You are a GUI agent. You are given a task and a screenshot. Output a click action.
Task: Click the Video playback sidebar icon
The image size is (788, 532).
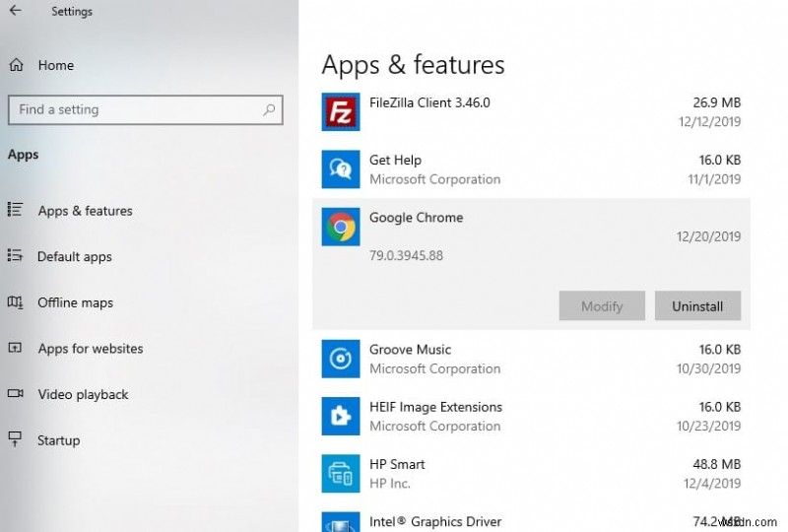(15, 393)
